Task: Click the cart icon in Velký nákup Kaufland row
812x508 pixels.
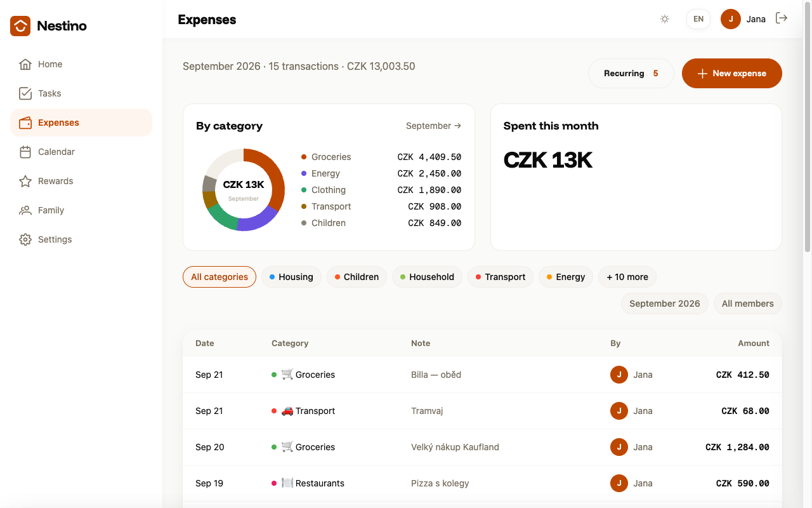Action: [287, 447]
